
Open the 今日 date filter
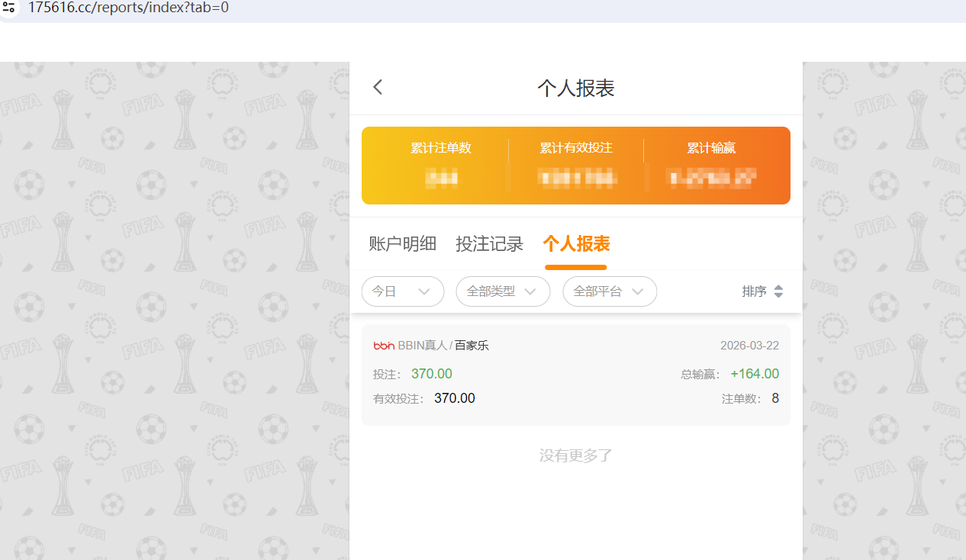click(403, 291)
